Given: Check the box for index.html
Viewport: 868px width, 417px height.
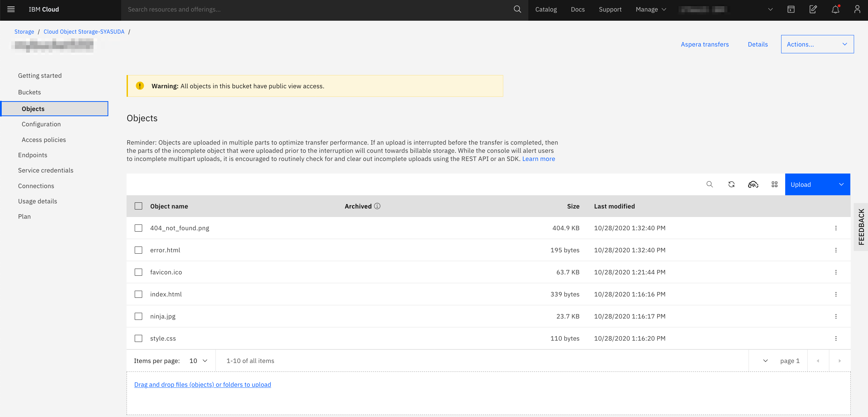Looking at the screenshot, I should coord(138,294).
